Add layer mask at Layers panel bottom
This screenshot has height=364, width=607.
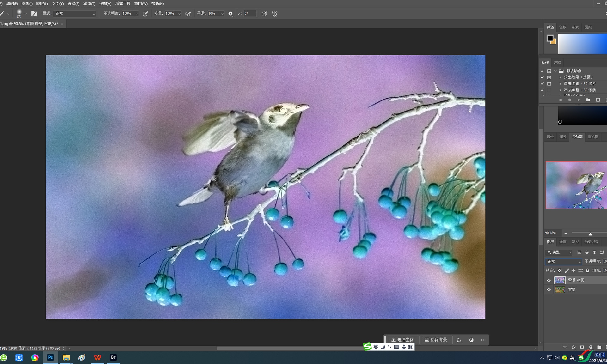point(582,347)
